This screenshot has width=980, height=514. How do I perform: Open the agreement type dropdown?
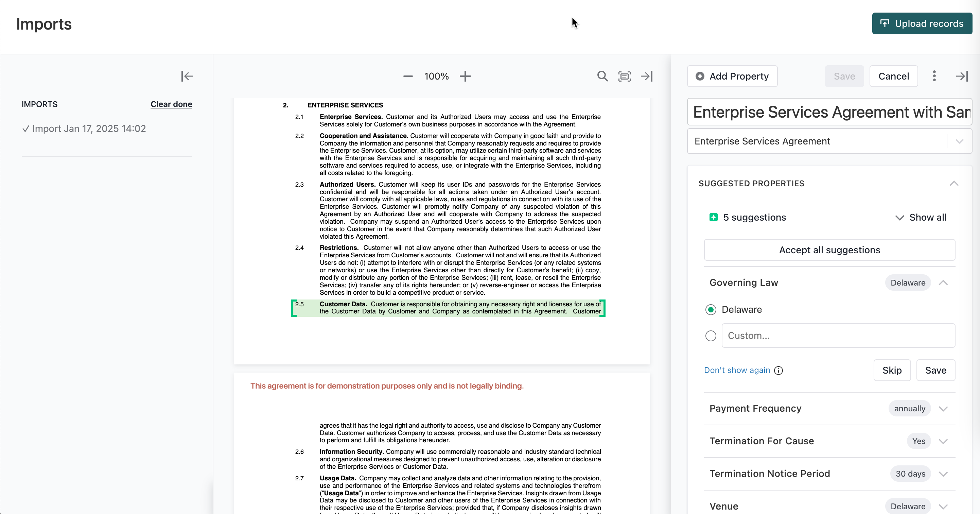click(x=959, y=141)
